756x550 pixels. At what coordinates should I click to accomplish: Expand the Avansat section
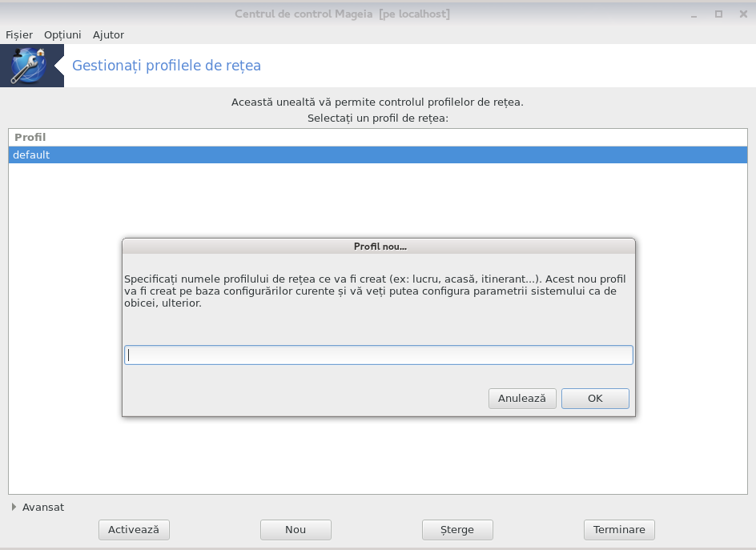[x=14, y=507]
